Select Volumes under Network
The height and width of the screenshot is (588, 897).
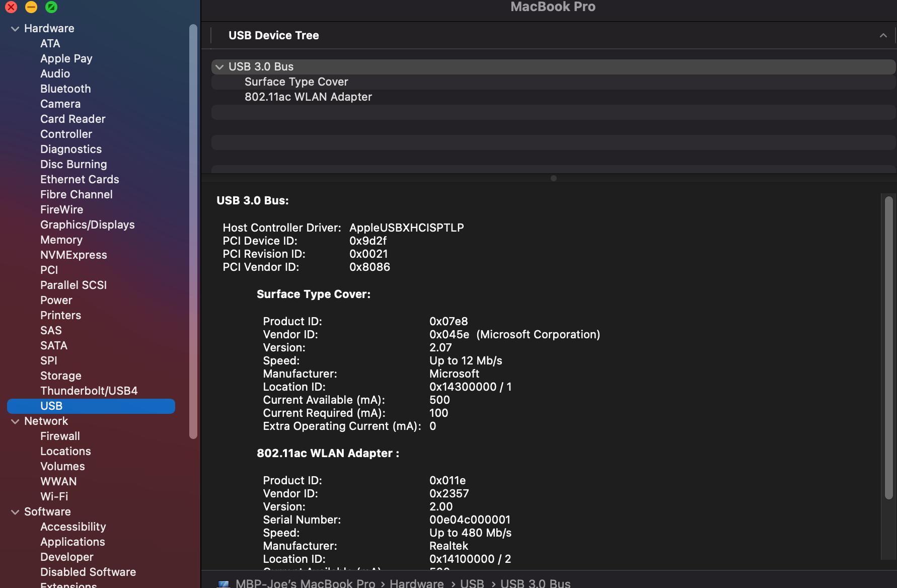pos(62,466)
